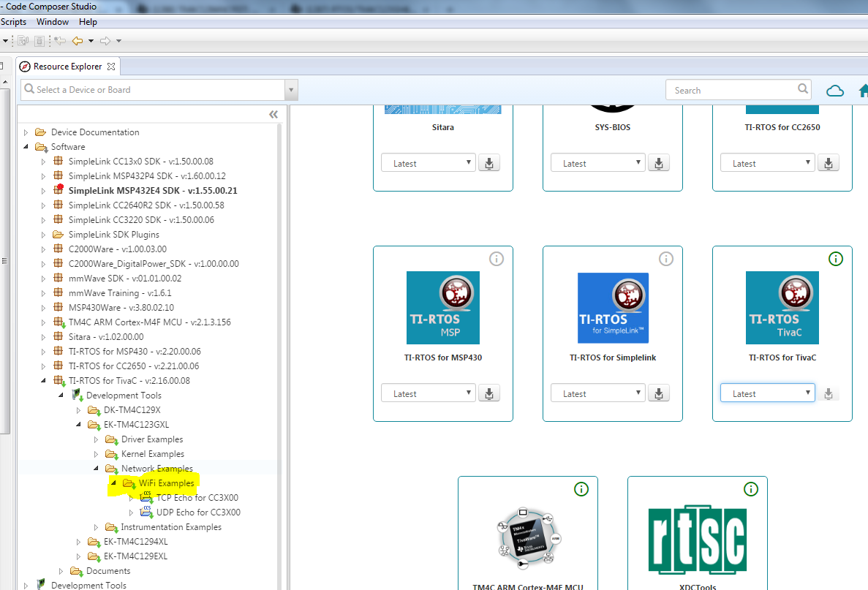Open the SYS-BIOS card title

pos(612,127)
